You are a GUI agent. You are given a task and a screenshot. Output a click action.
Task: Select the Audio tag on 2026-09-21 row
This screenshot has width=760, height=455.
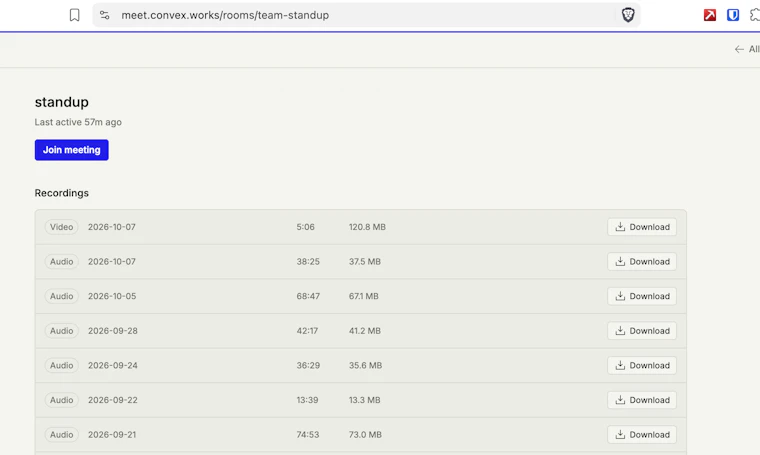coord(62,435)
